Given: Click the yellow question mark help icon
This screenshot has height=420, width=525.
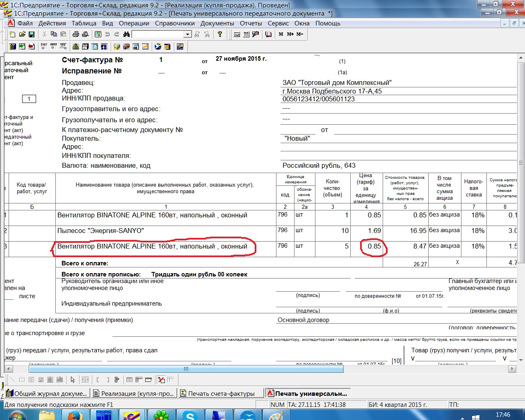Looking at the screenshot, I should [220, 34].
